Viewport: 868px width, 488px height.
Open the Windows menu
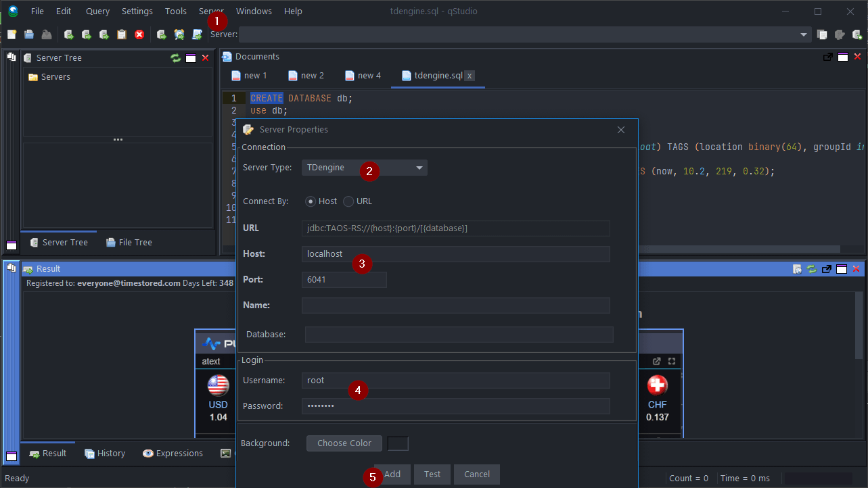click(x=254, y=11)
